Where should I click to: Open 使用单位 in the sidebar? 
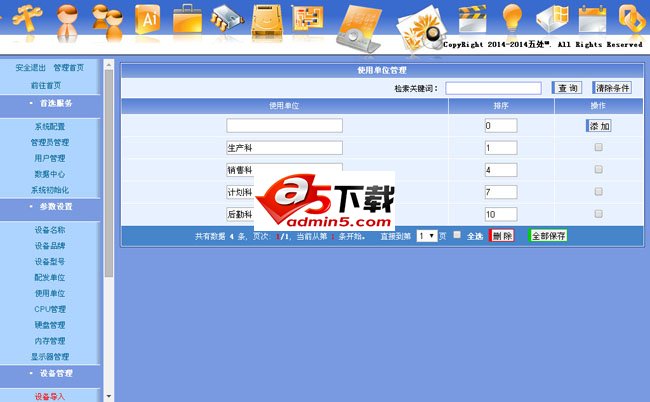pyautogui.click(x=50, y=293)
